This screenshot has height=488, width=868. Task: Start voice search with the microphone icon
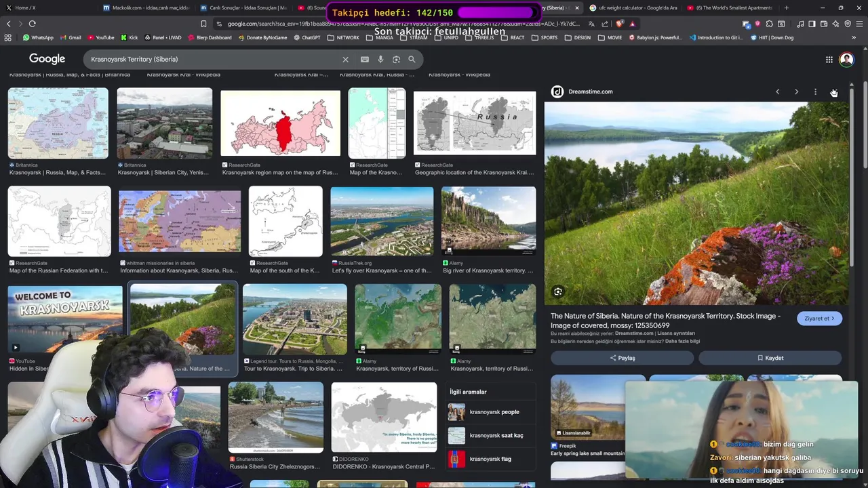click(380, 60)
